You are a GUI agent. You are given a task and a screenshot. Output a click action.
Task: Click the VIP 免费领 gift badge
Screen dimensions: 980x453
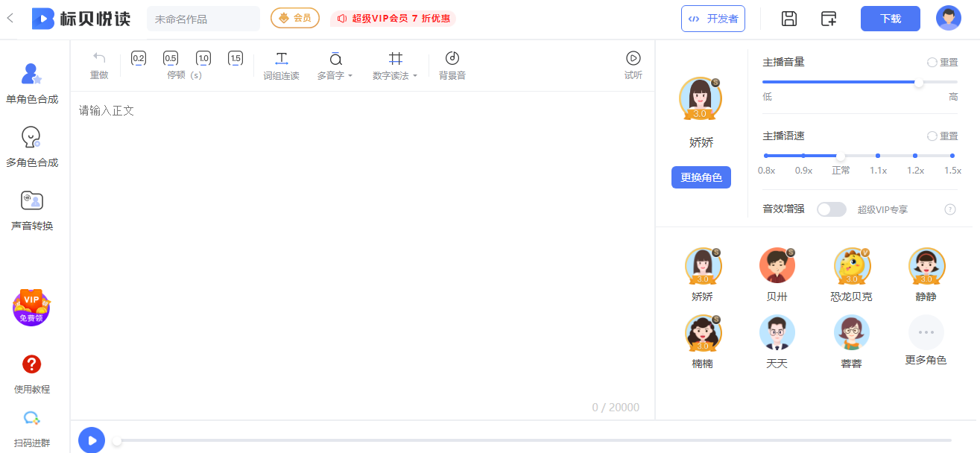pyautogui.click(x=31, y=307)
